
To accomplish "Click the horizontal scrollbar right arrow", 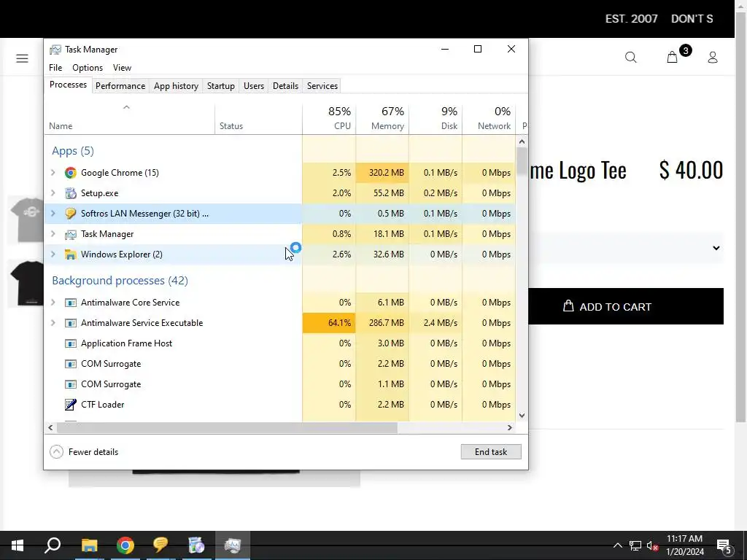I will point(510,427).
